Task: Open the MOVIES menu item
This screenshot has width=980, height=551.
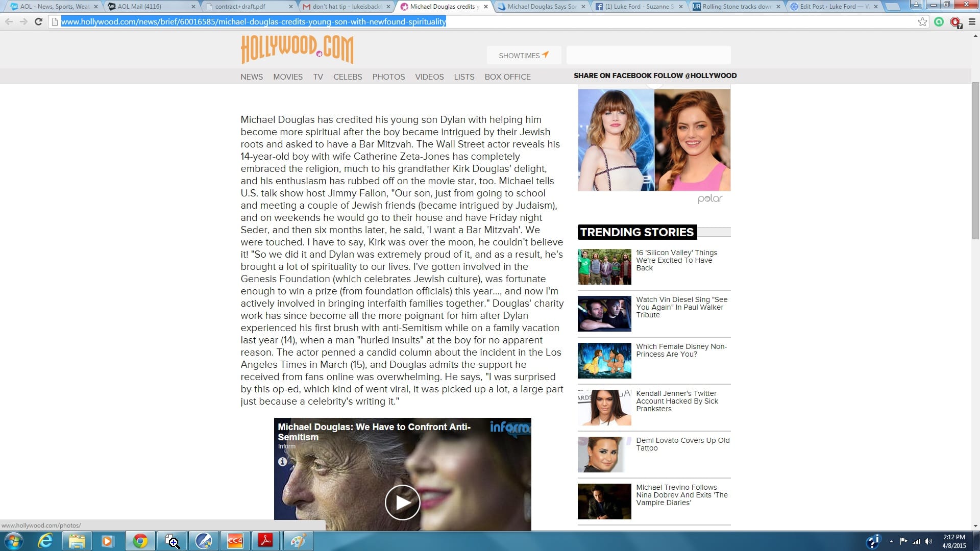Action: (x=288, y=77)
